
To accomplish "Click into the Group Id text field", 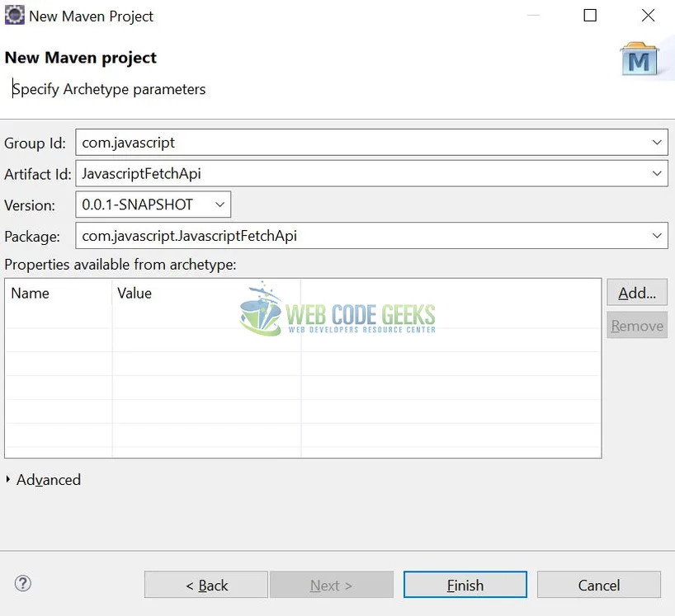I will (355, 143).
